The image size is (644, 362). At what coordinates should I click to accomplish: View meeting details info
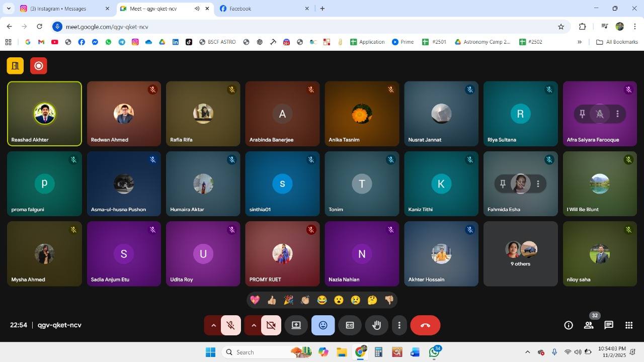(x=568, y=325)
